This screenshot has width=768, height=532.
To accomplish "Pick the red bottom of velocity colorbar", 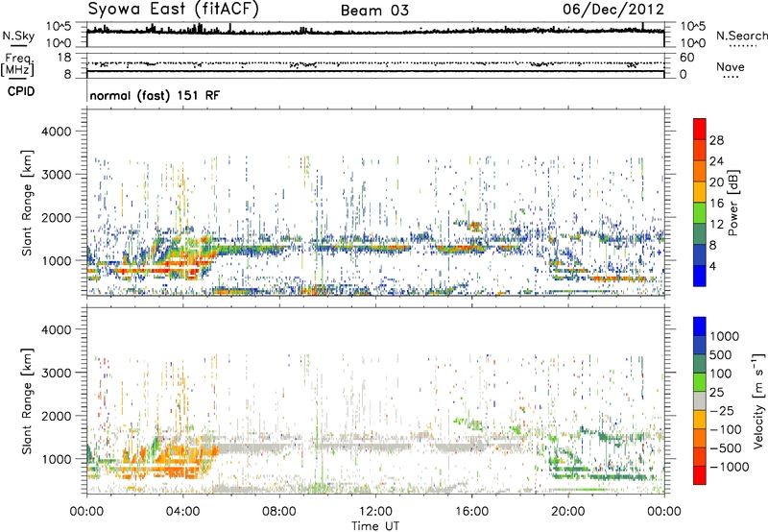I will point(700,475).
